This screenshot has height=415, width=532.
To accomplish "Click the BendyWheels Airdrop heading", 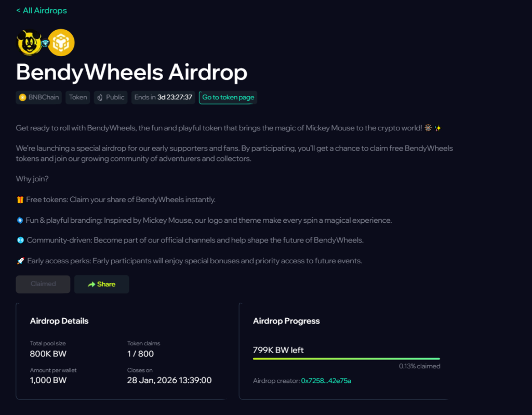I will click(131, 72).
